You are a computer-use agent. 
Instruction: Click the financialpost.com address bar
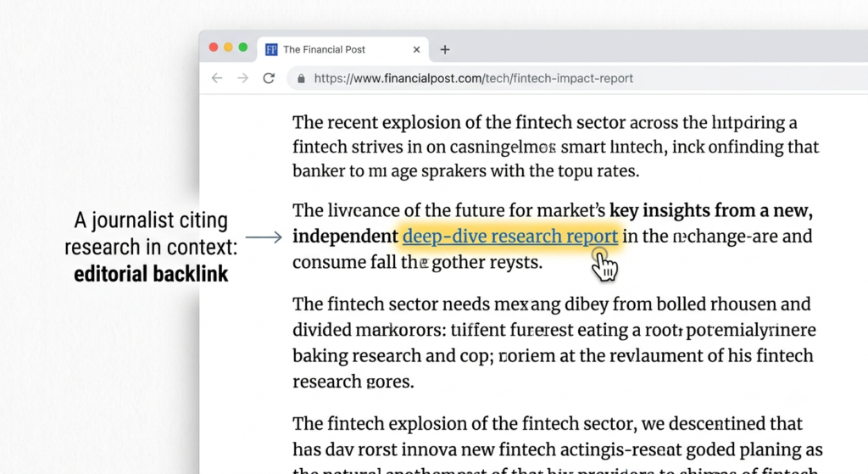coord(576,79)
